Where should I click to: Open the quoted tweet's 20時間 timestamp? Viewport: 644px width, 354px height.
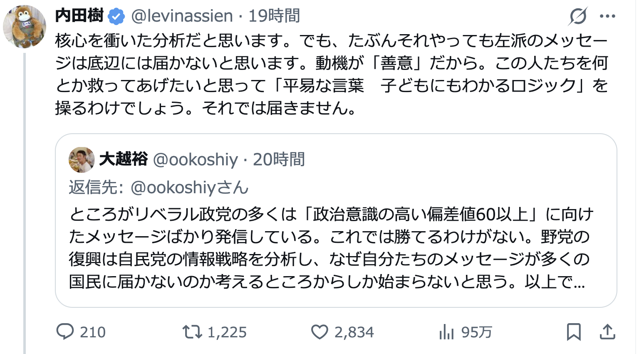[x=279, y=160]
